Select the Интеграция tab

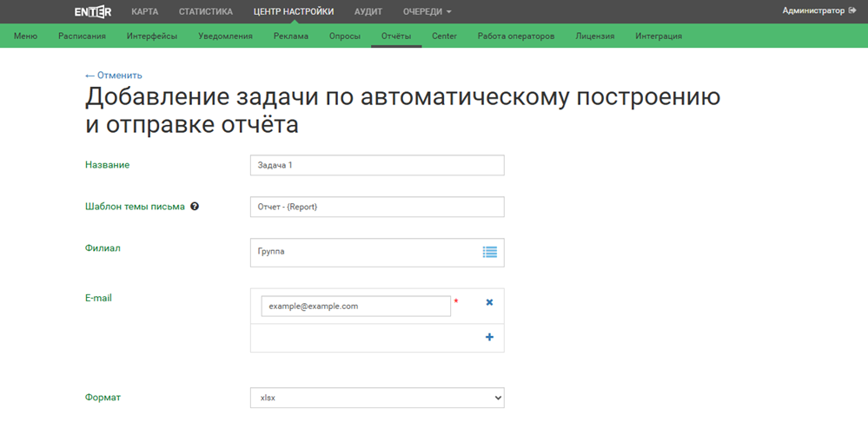coord(658,36)
